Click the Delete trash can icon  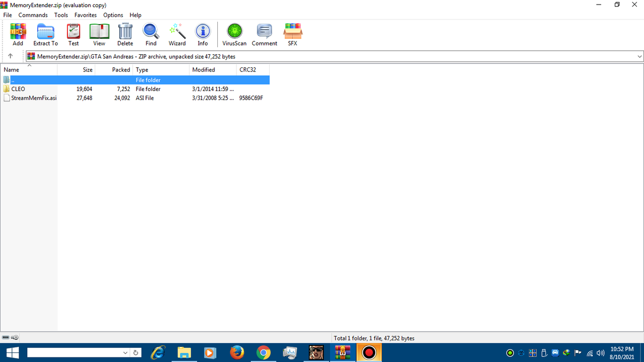125,34
